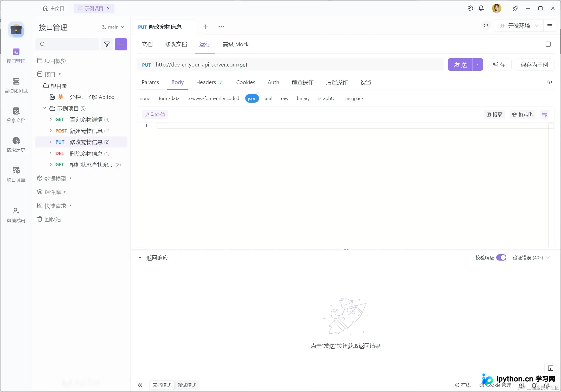
Task: Open the 前置操作 tab
Action: [x=302, y=82]
